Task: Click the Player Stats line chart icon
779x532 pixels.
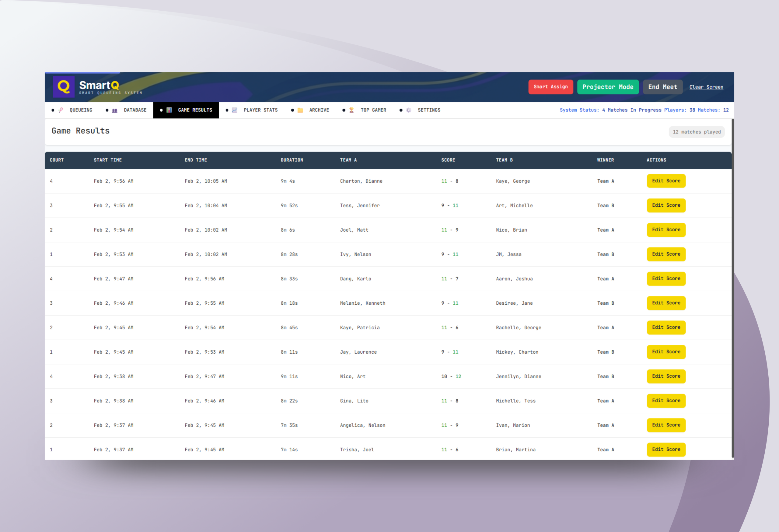Action: (235, 110)
